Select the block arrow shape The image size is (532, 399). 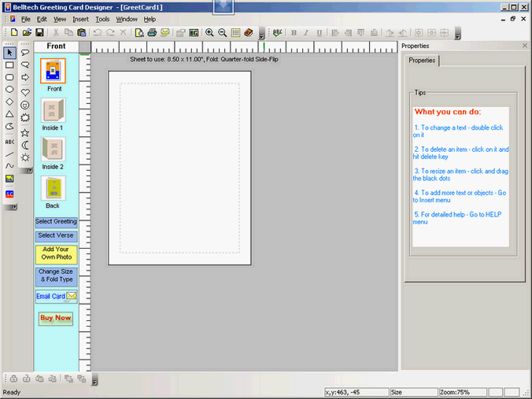coord(25,77)
